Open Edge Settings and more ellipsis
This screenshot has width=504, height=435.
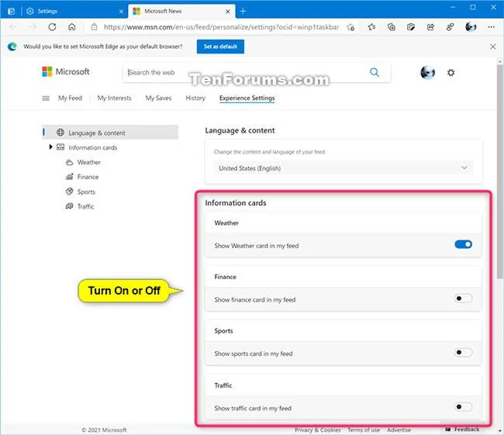pos(491,27)
